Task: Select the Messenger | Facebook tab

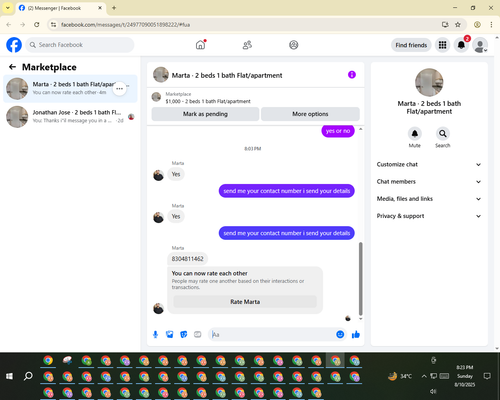Action: coord(60,8)
